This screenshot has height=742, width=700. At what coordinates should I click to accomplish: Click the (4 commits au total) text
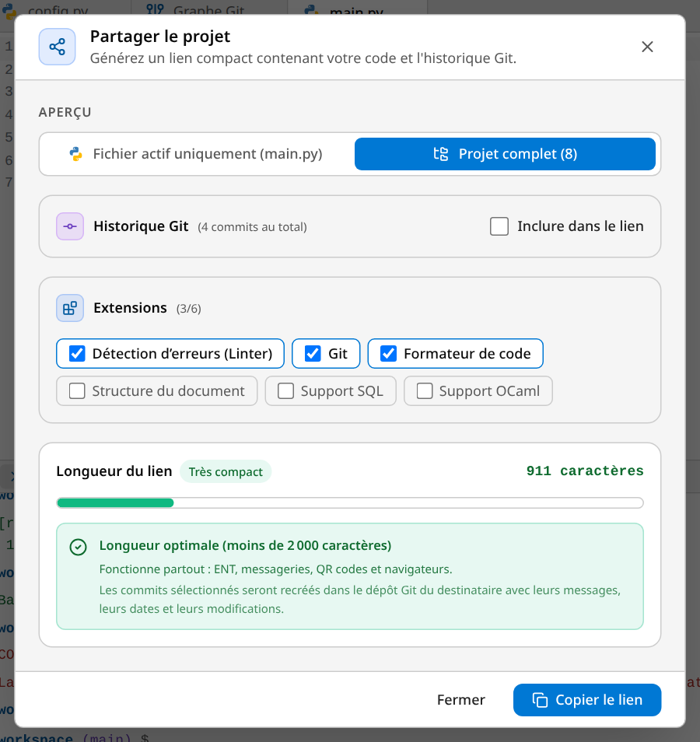tap(252, 227)
